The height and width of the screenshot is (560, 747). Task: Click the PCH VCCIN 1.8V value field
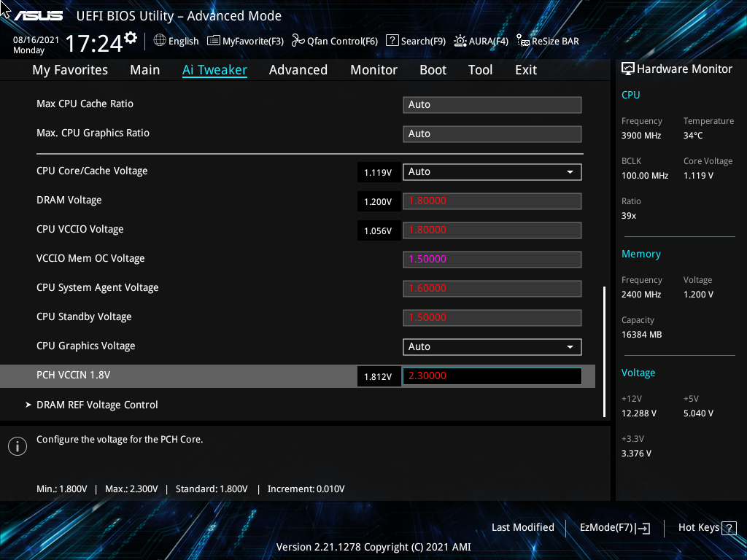pos(492,376)
